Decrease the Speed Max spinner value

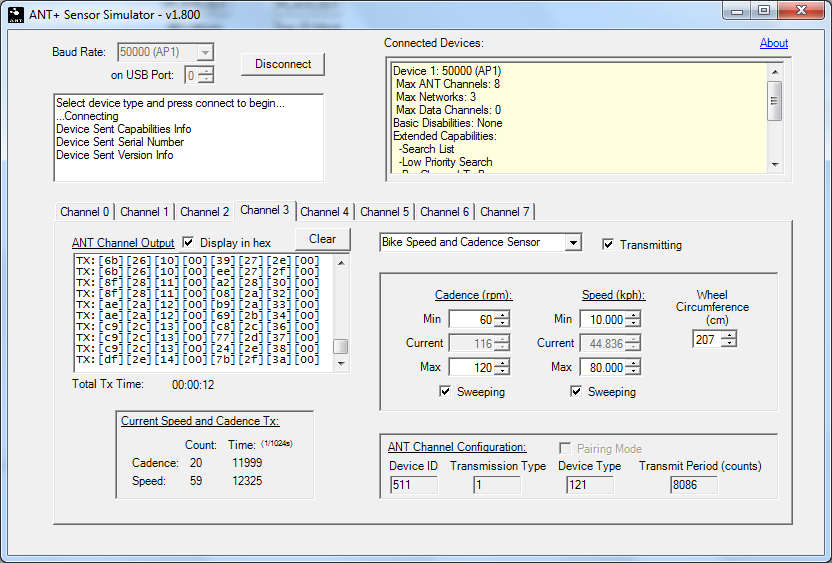coord(634,371)
